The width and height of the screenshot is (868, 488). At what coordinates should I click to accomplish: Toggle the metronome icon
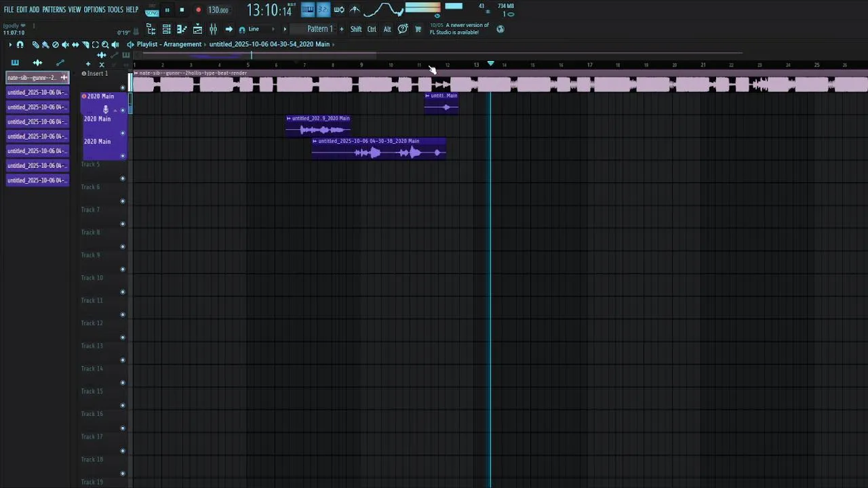click(355, 9)
